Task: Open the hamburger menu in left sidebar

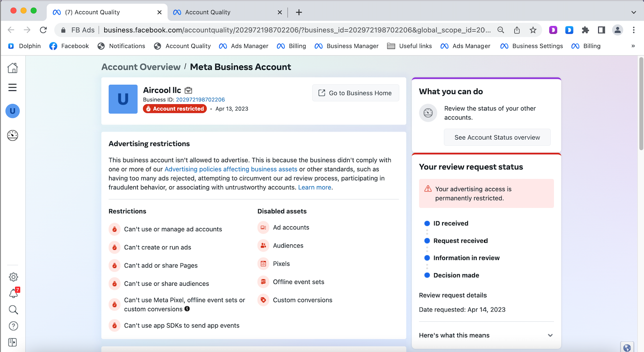Action: (12, 88)
